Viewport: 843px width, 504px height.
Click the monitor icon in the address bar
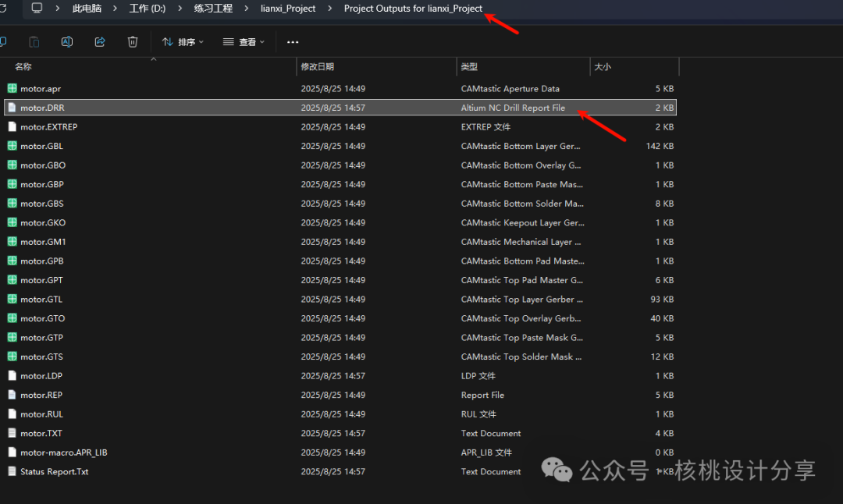point(37,9)
